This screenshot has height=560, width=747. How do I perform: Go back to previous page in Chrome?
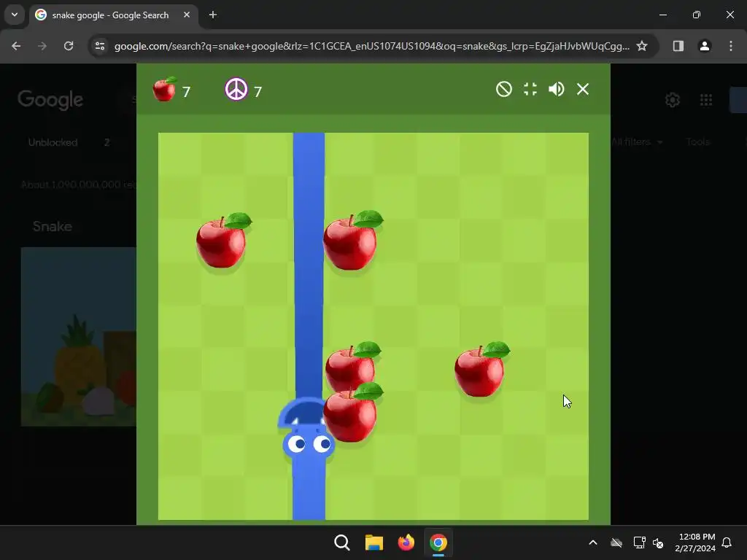pos(16,46)
